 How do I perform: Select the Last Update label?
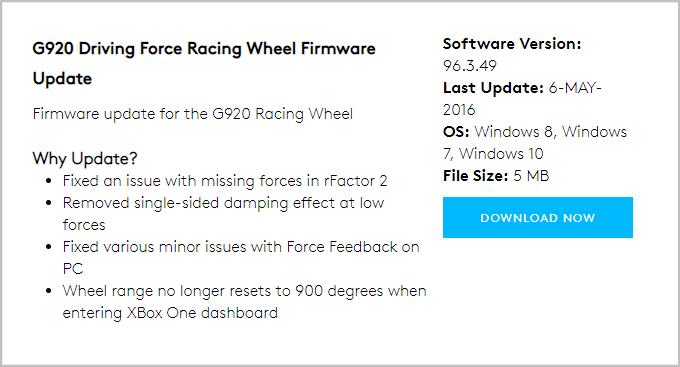[x=493, y=88]
